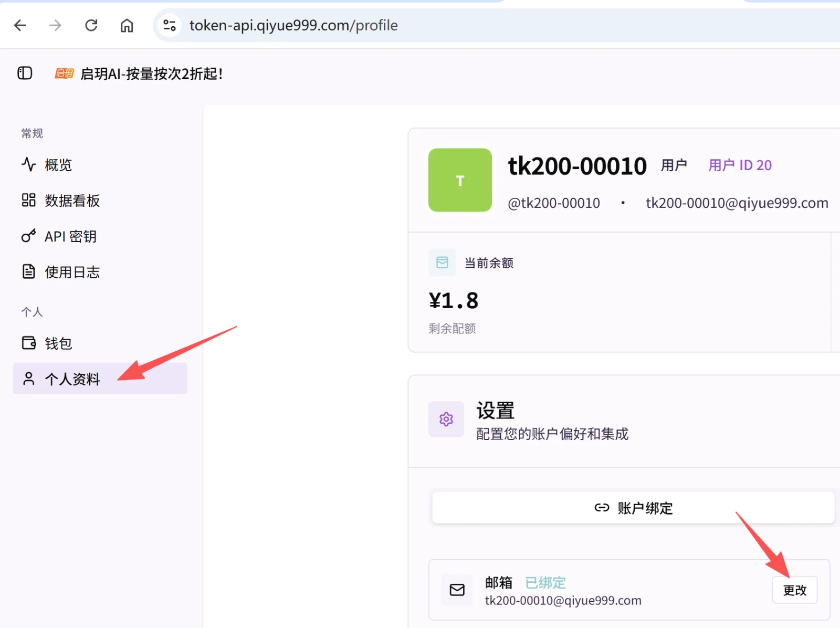The width and height of the screenshot is (840, 628).
Task: Open 概览 in the sidebar
Action: 100,165
